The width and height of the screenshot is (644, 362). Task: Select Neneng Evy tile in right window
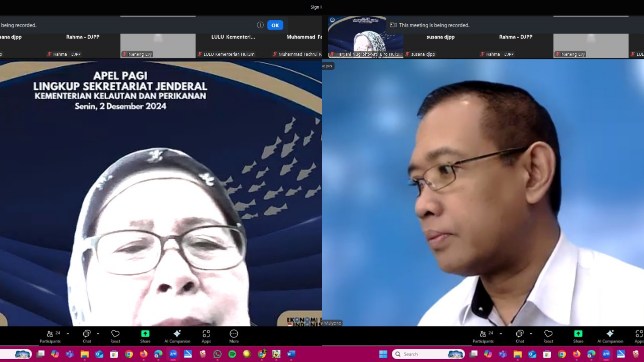click(591, 46)
